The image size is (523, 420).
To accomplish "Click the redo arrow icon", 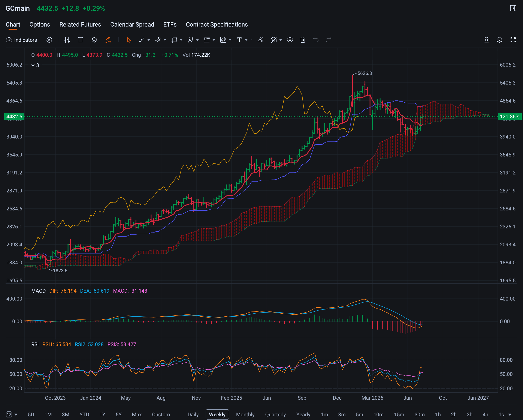I will (x=329, y=40).
